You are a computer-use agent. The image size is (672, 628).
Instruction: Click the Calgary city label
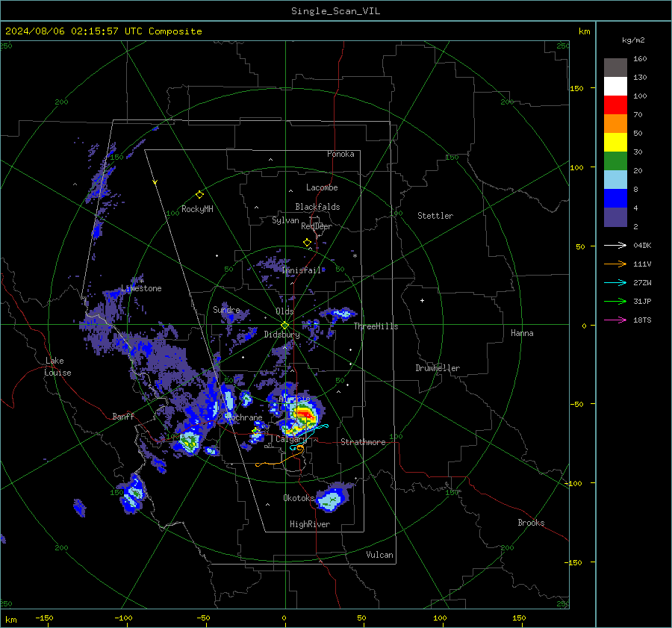(291, 439)
